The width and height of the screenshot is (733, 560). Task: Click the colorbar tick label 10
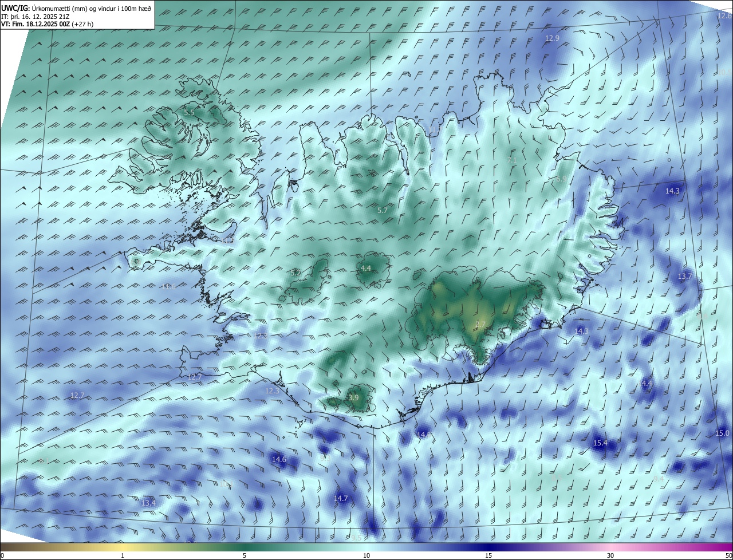[366, 555]
